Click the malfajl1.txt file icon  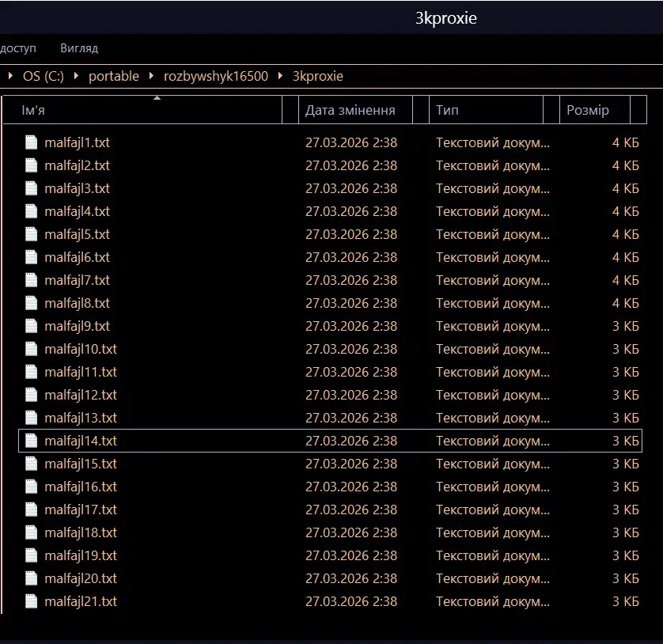31,142
